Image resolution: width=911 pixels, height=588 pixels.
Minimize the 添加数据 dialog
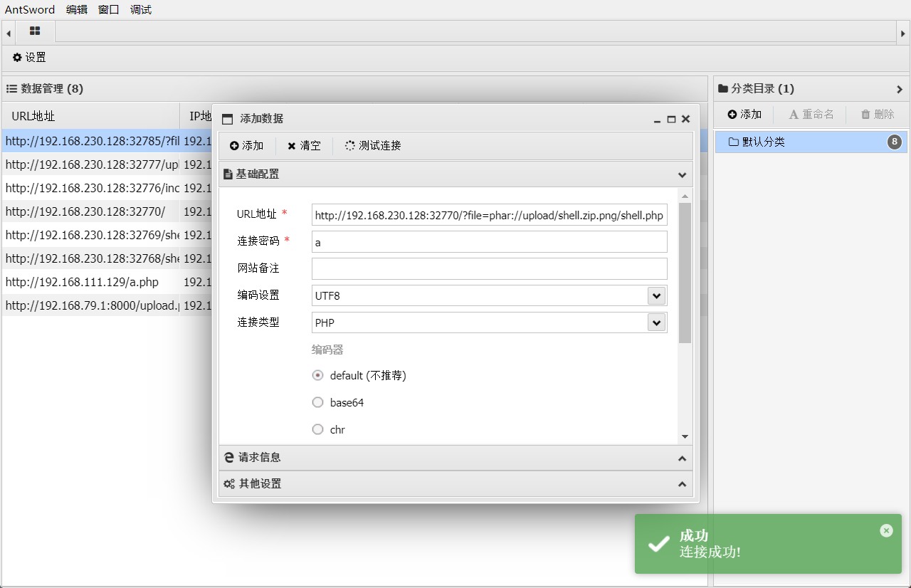click(x=657, y=120)
